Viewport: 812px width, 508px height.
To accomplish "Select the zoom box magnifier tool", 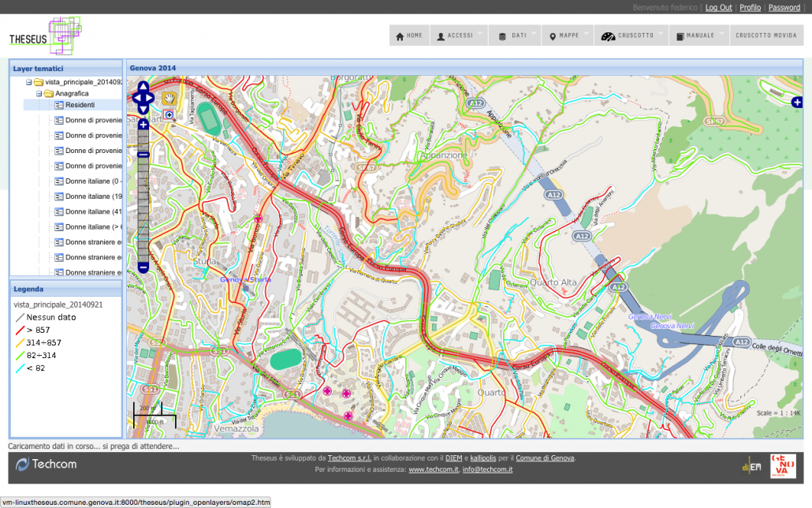I will click(169, 115).
